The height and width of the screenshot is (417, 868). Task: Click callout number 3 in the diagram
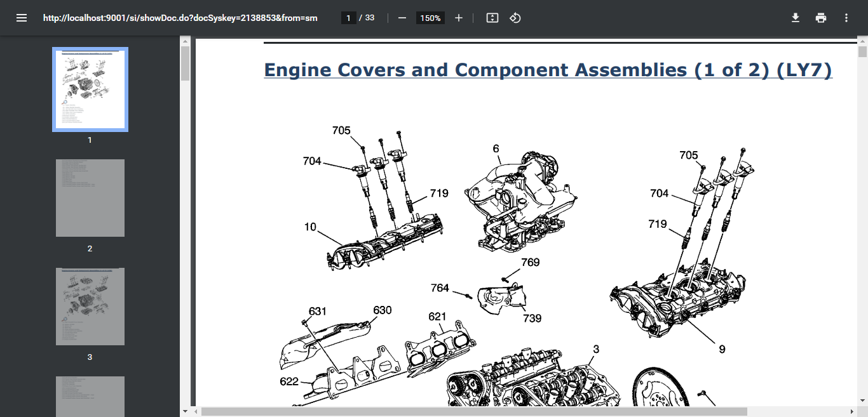click(596, 348)
